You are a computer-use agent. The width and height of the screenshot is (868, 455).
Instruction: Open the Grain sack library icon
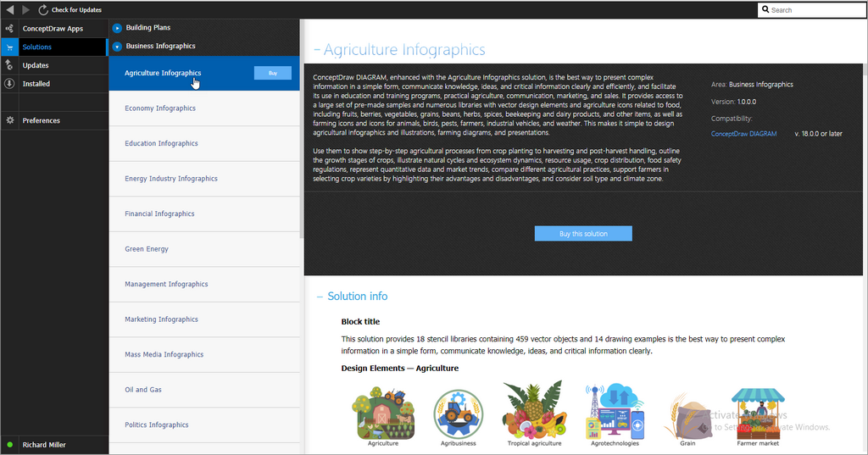point(688,416)
